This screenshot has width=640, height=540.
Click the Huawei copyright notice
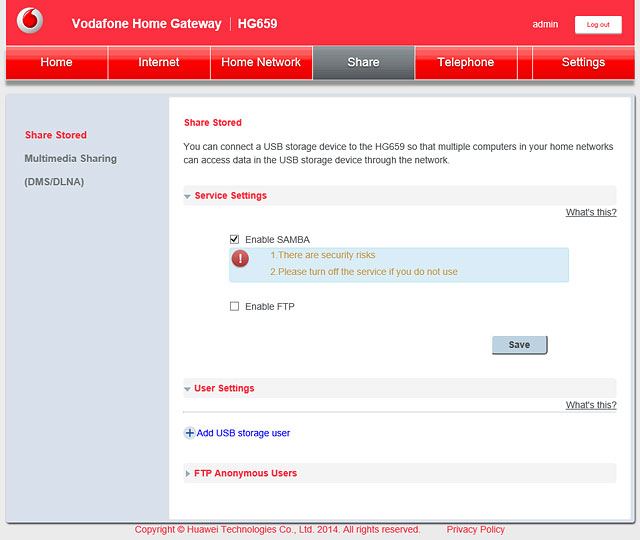(277, 529)
